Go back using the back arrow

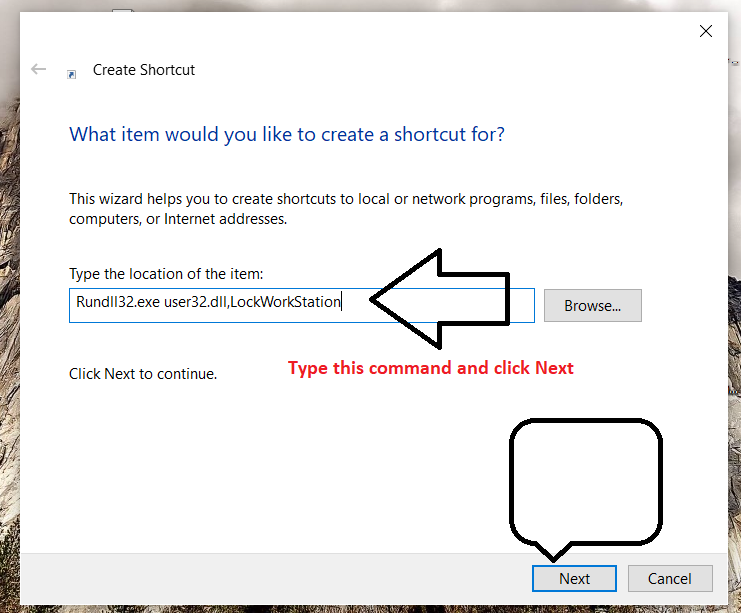click(38, 69)
